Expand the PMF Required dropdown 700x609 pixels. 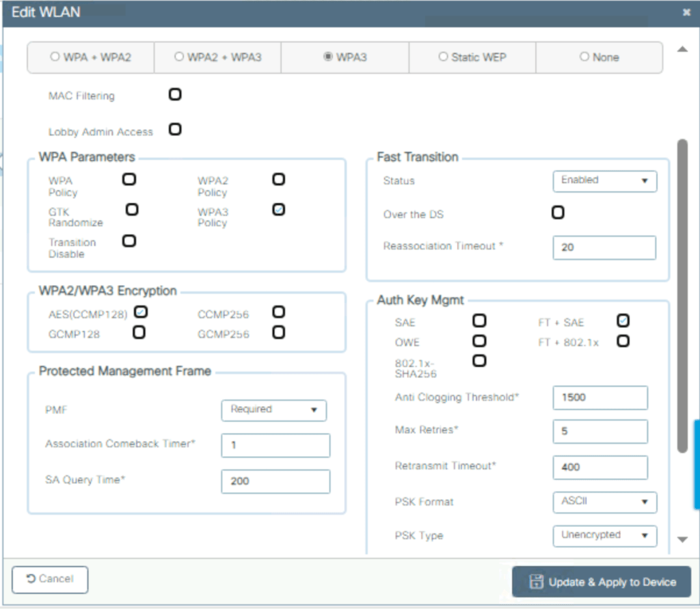click(x=273, y=410)
